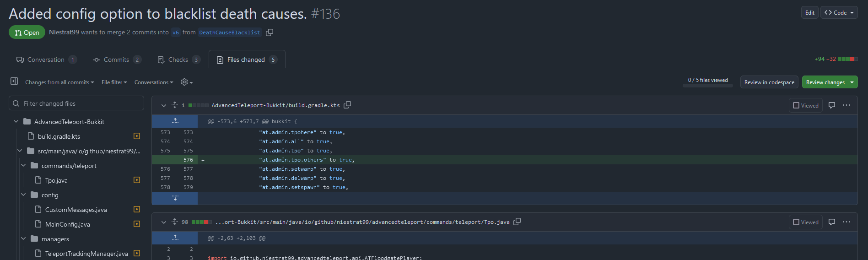The width and height of the screenshot is (868, 260).
Task: Open the DeathCauseBlacklist branch link
Action: [x=230, y=32]
